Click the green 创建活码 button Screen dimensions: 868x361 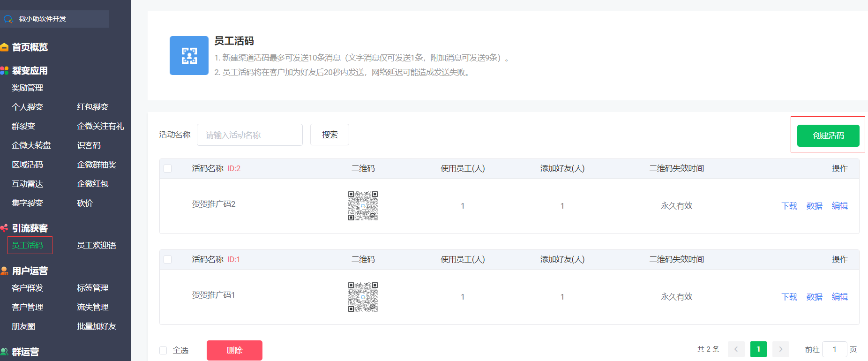pyautogui.click(x=828, y=135)
